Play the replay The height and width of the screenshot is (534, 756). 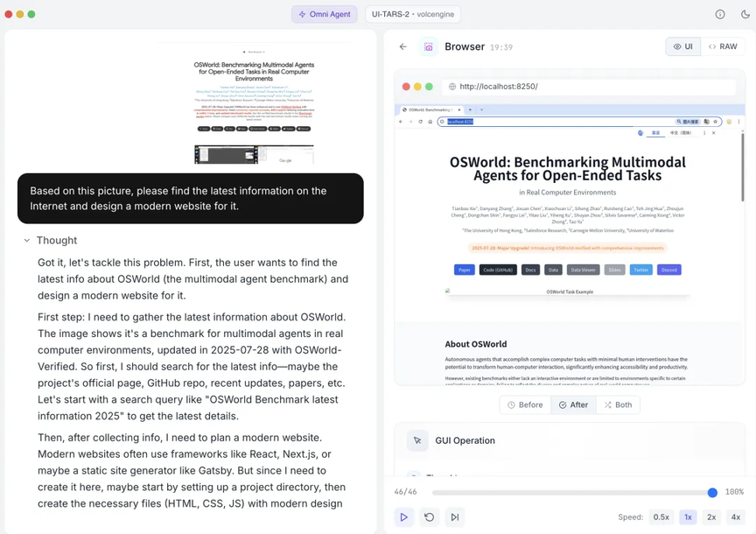pyautogui.click(x=403, y=517)
